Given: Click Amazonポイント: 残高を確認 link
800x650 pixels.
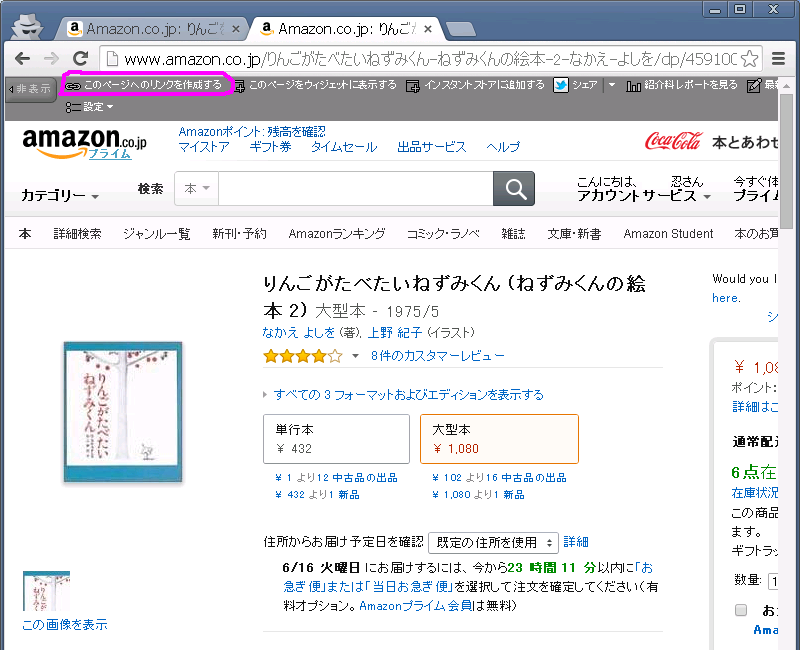Looking at the screenshot, I should click(x=252, y=132).
